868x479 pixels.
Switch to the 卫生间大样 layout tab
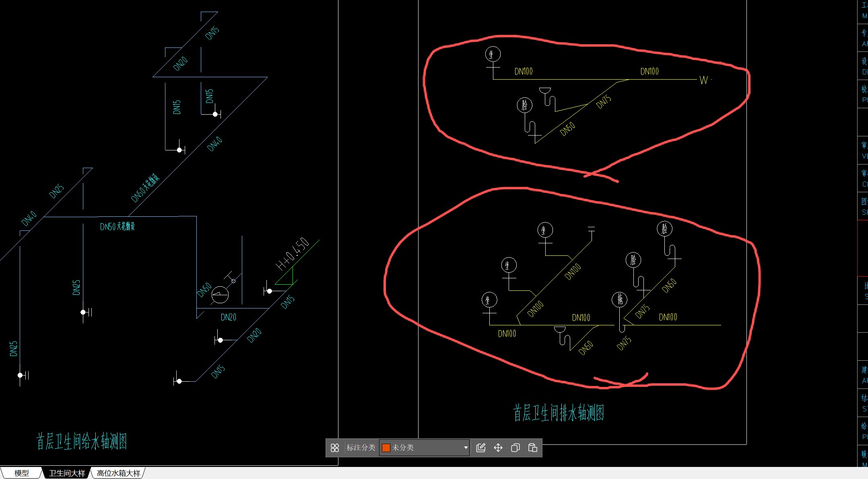coord(67,473)
